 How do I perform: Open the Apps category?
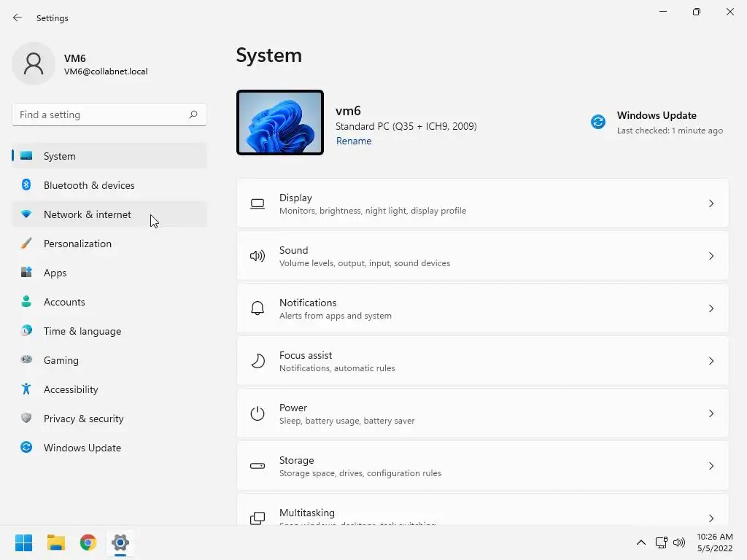(109, 273)
